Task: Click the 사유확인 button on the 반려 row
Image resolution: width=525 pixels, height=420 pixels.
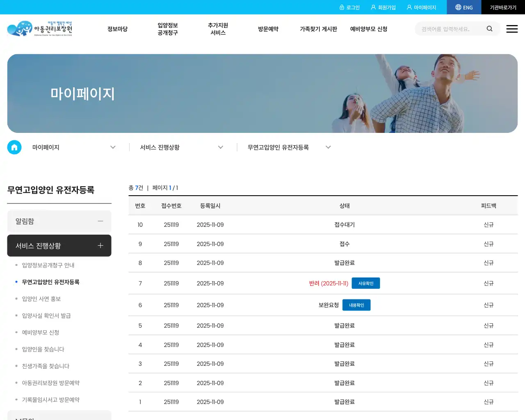Action: click(366, 283)
